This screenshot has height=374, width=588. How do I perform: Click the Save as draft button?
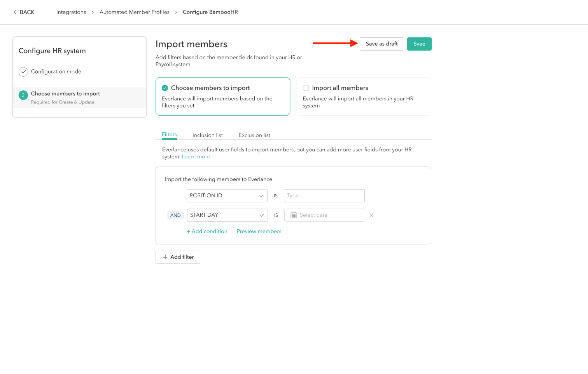click(x=381, y=44)
